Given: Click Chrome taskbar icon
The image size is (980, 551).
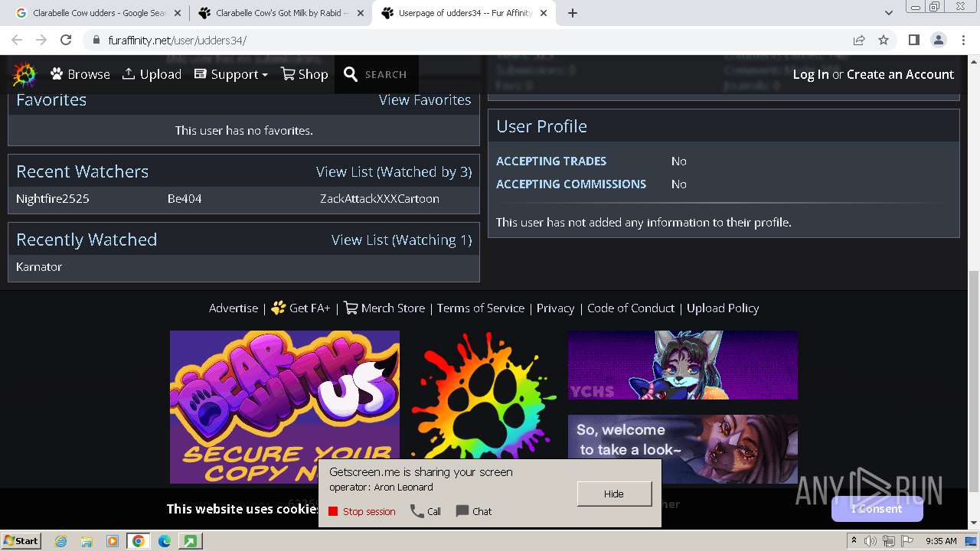Looking at the screenshot, I should click(139, 541).
